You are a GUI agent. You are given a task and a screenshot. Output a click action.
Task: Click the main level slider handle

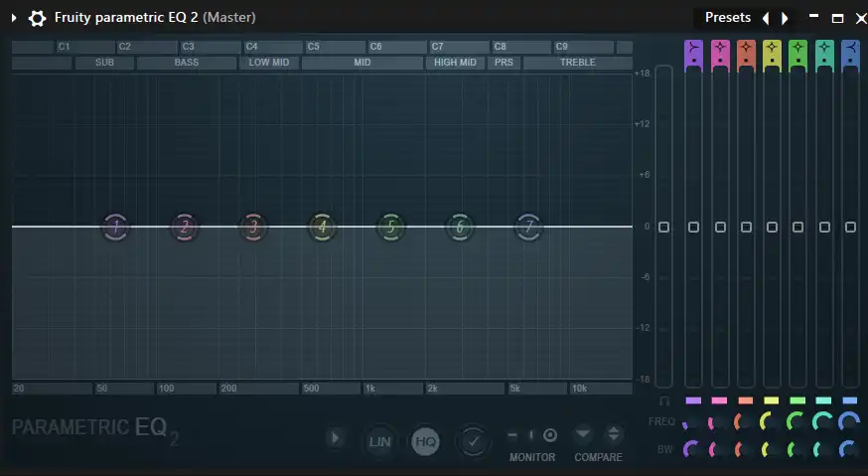pos(663,228)
